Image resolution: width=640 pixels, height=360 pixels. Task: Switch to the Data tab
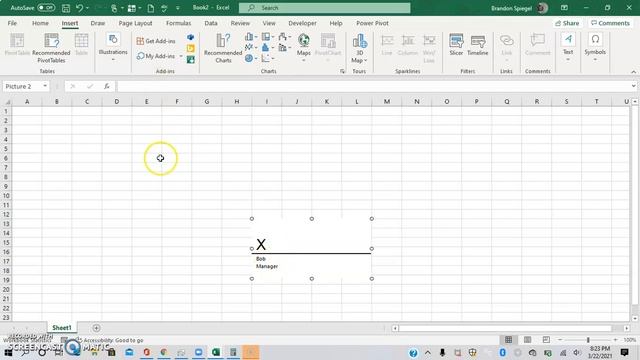[x=211, y=23]
